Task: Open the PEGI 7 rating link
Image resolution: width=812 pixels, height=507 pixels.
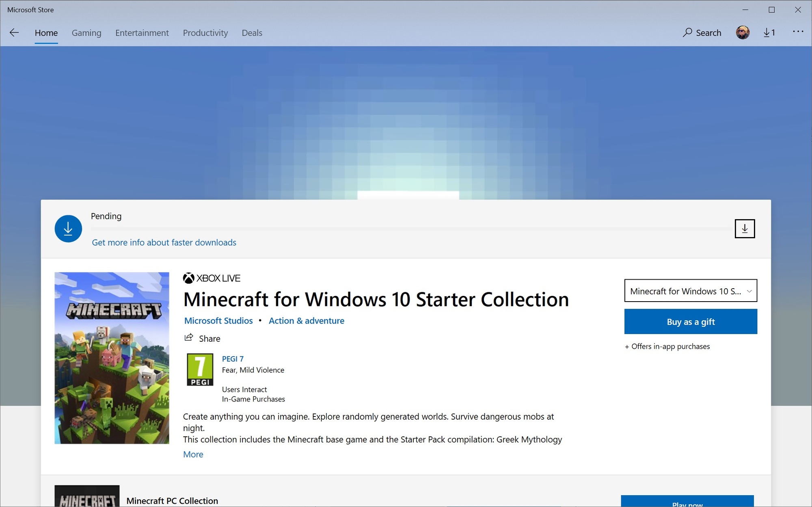Action: pyautogui.click(x=233, y=359)
